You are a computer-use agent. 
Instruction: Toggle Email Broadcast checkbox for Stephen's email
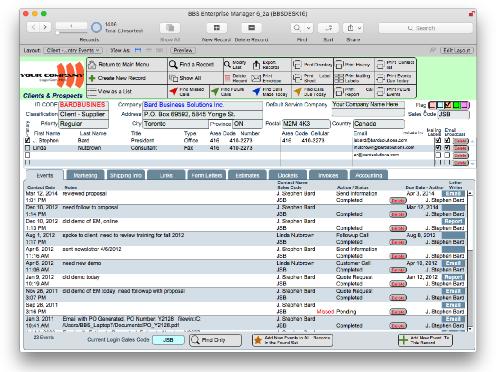click(x=447, y=140)
